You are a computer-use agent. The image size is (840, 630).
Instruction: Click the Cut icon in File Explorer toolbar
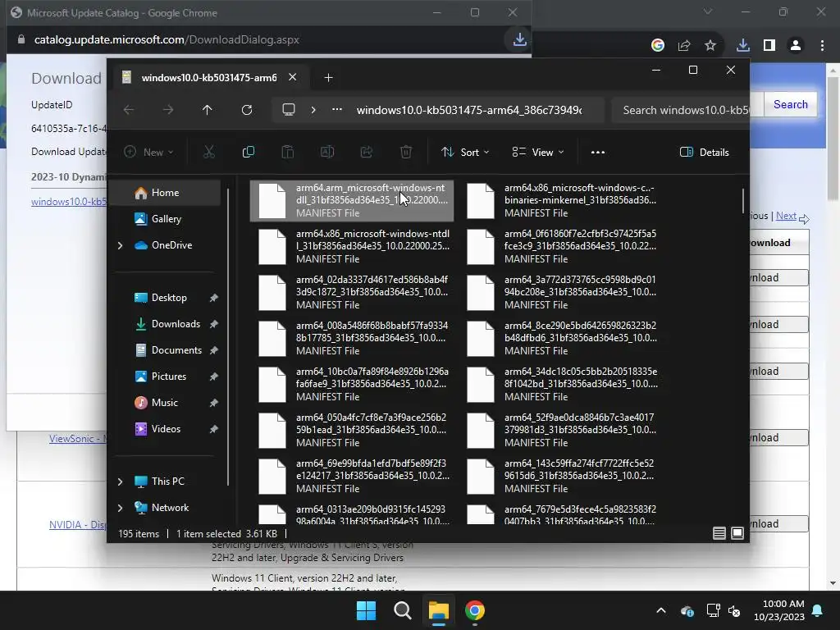[x=209, y=152]
